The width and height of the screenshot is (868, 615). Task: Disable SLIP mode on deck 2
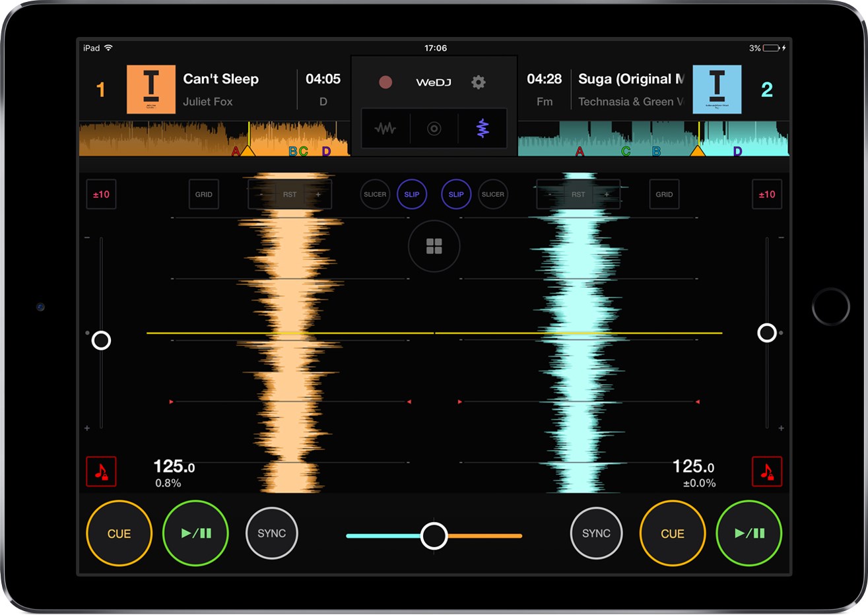point(456,194)
